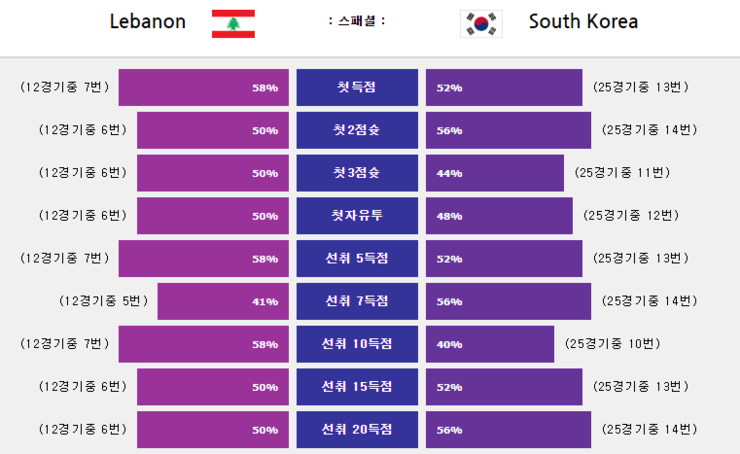This screenshot has height=454, width=740.
Task: Click the 스패셜 header label
Action: pyautogui.click(x=357, y=21)
